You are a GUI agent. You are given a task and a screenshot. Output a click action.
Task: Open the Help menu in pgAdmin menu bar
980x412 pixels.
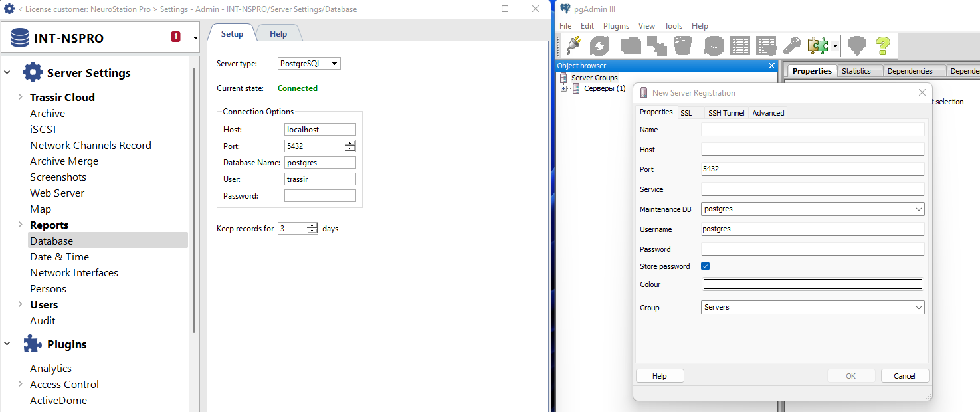pyautogui.click(x=700, y=26)
